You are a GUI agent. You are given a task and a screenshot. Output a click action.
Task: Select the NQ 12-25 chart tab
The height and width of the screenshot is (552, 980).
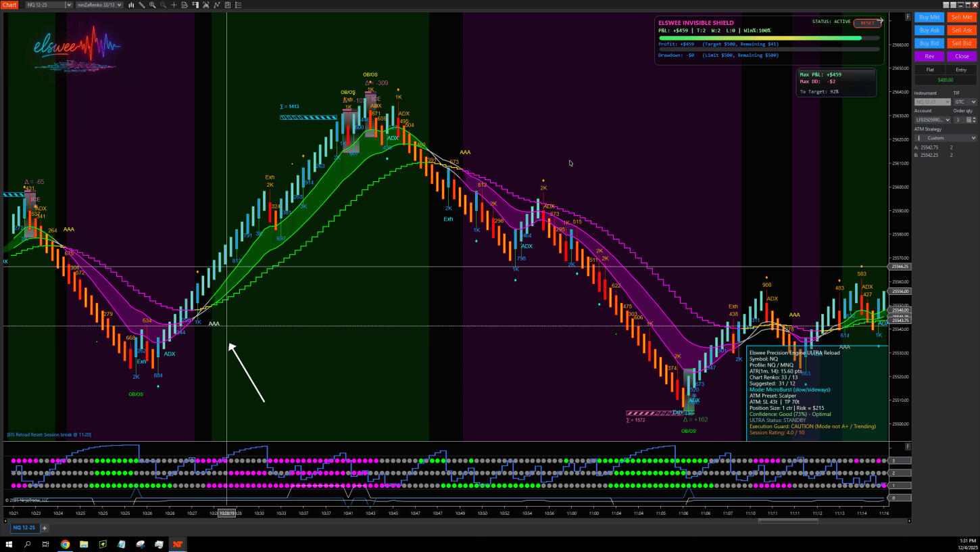24,528
